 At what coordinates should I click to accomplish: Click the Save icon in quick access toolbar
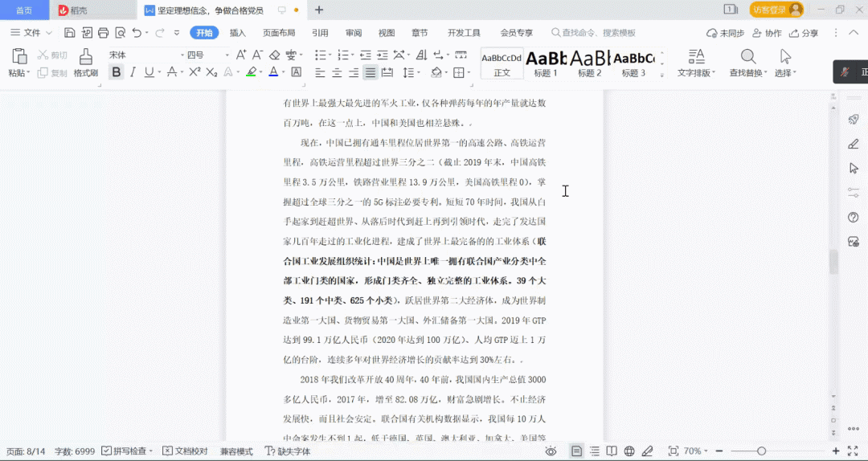[69, 33]
